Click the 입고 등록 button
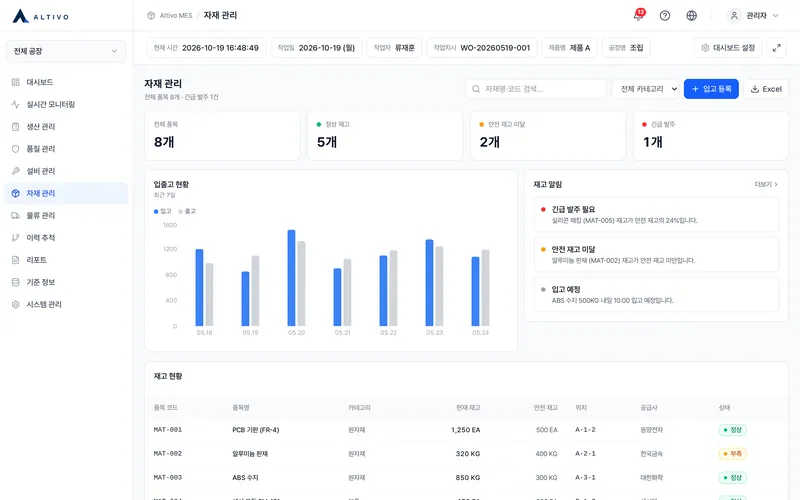 711,89
